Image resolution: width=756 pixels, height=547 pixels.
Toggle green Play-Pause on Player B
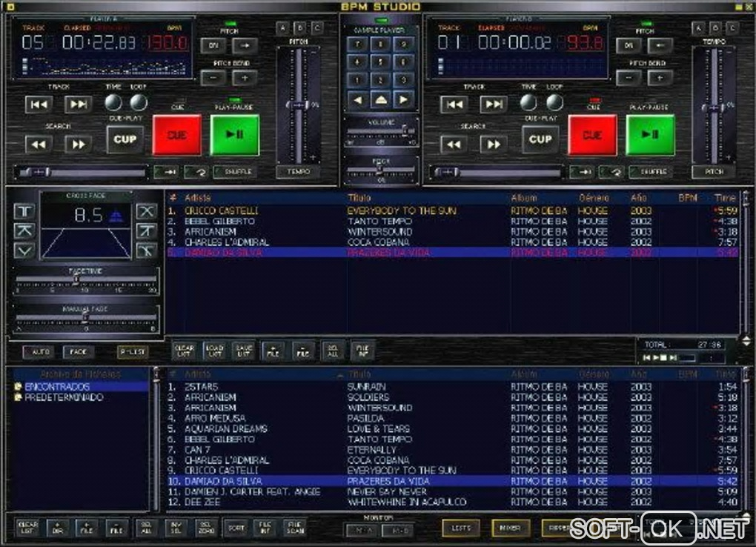[651, 135]
